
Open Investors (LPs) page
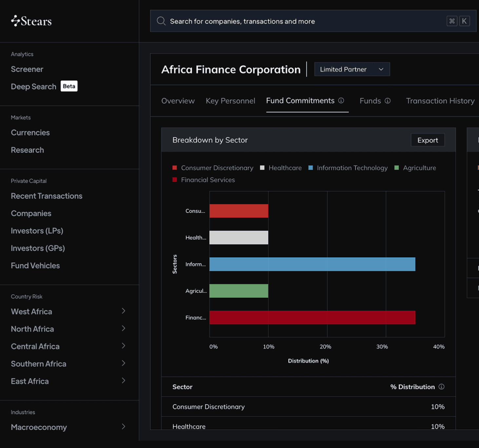point(37,231)
